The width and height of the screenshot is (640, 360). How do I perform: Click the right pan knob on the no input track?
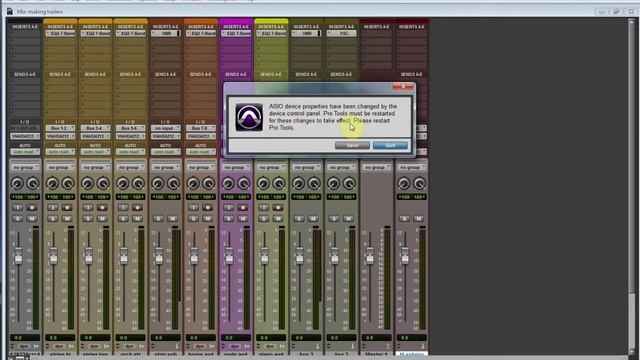coord(173,183)
